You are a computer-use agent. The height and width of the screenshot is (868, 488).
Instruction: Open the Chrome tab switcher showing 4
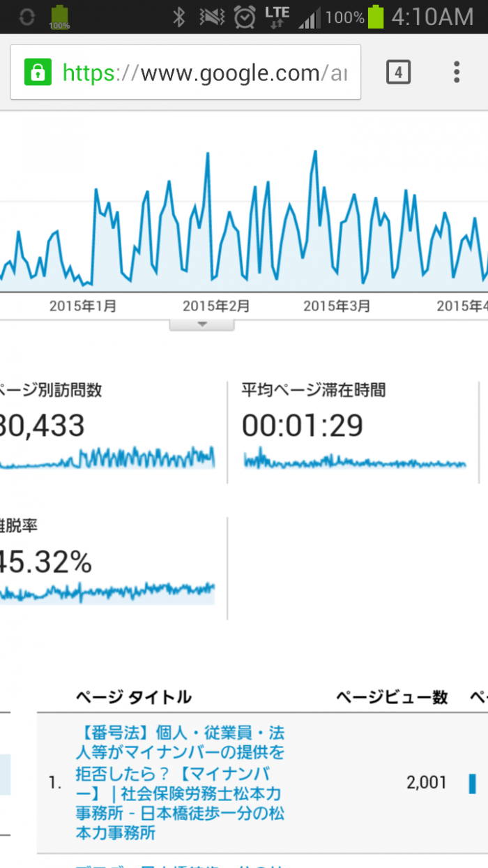[x=398, y=72]
